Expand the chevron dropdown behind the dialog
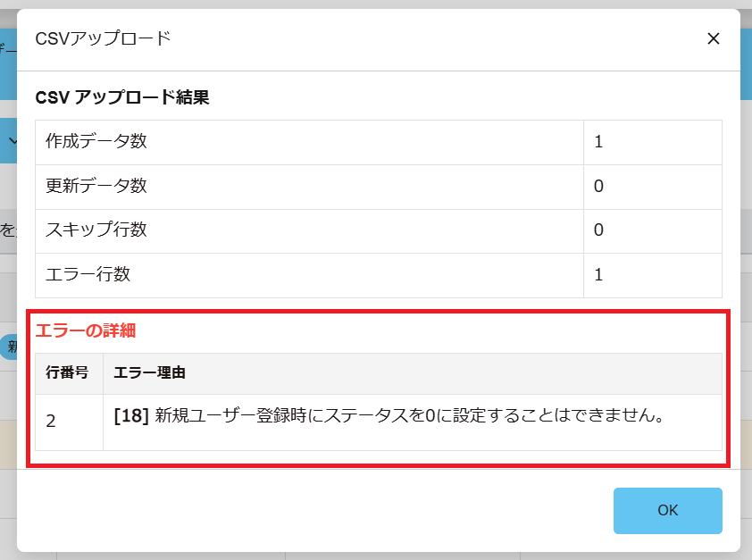 [x=11, y=140]
